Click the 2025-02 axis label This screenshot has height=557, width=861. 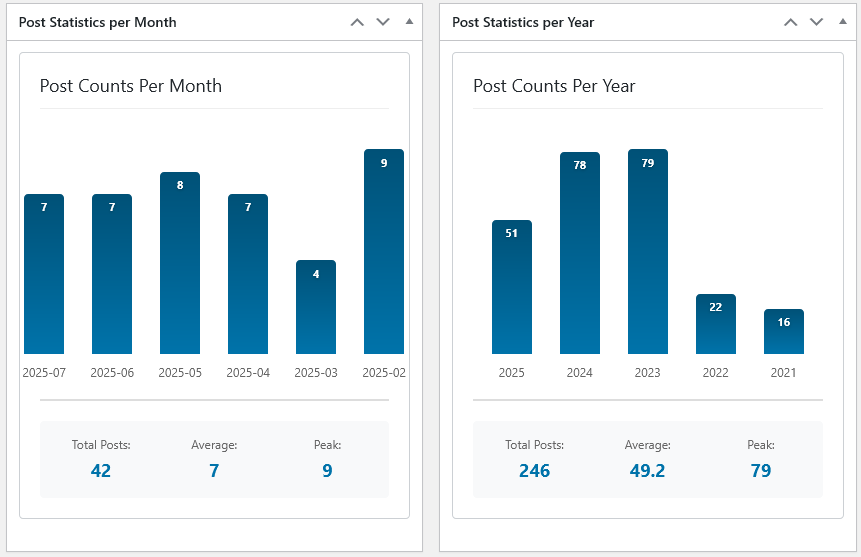[x=384, y=372]
